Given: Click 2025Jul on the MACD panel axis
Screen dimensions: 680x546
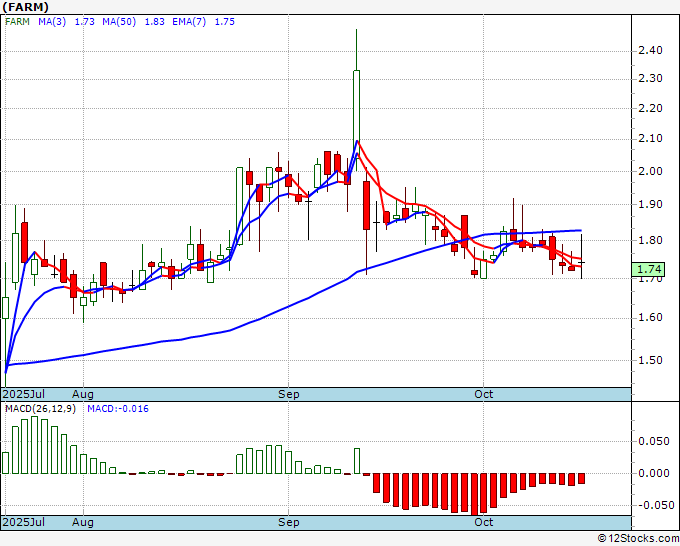Looking at the screenshot, I should click(24, 522).
